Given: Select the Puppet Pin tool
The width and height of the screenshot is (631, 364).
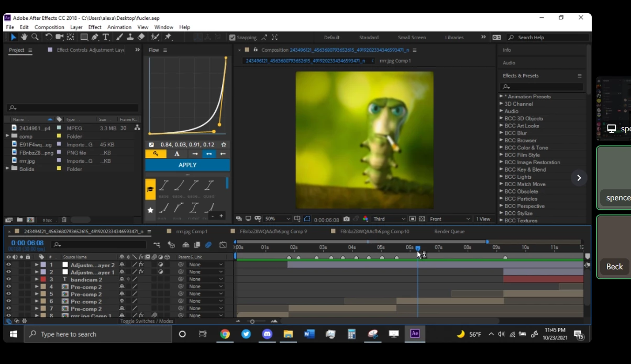Looking at the screenshot, I should 168,37.
